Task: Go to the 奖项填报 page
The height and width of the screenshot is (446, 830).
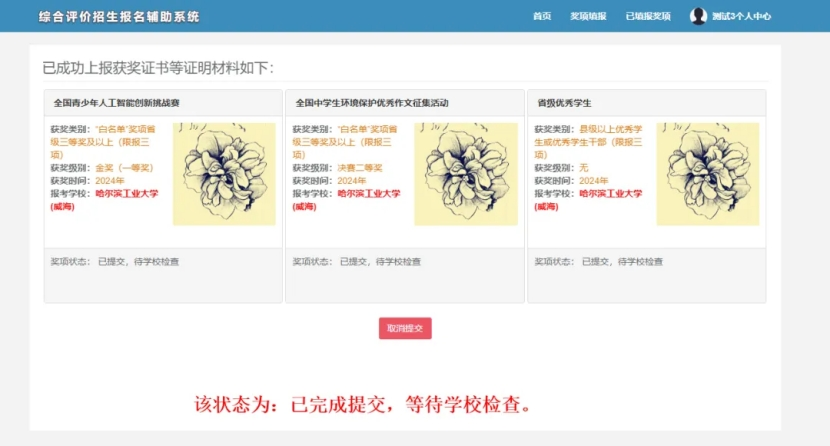Action: pos(588,17)
